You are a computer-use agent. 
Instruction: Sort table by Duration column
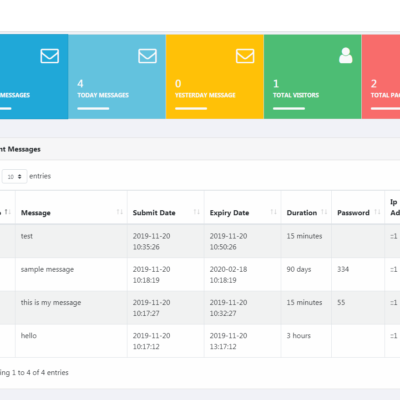[324, 212]
